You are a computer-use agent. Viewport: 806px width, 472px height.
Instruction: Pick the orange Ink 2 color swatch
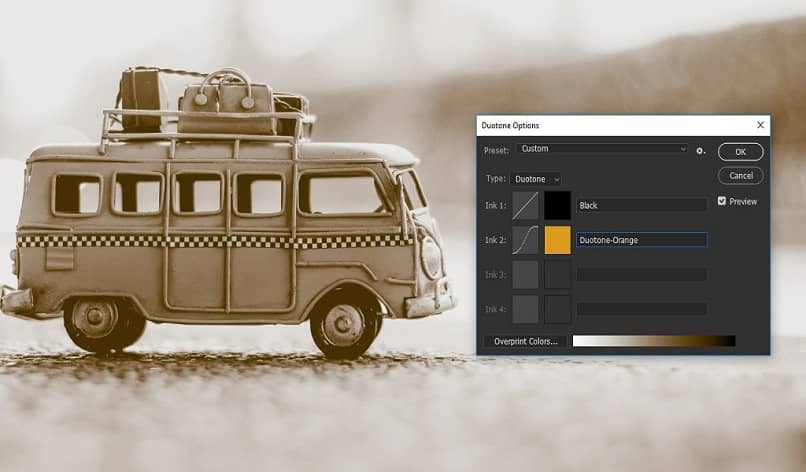pos(558,240)
